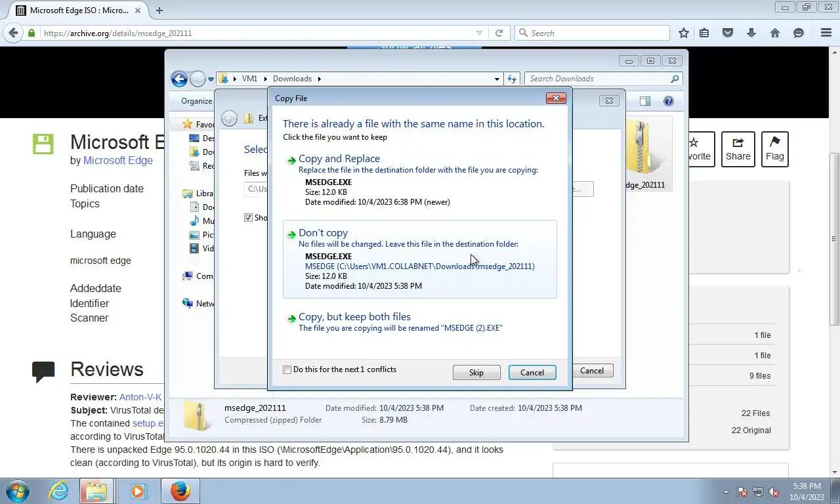Select Videos library icon in navigation pane
The height and width of the screenshot is (504, 840).
tap(194, 249)
